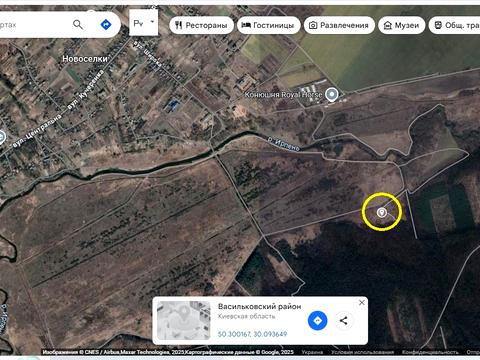Viewport: 480px width, 360px height.
Task: Click the Новоселки village label
Action: pyautogui.click(x=85, y=59)
